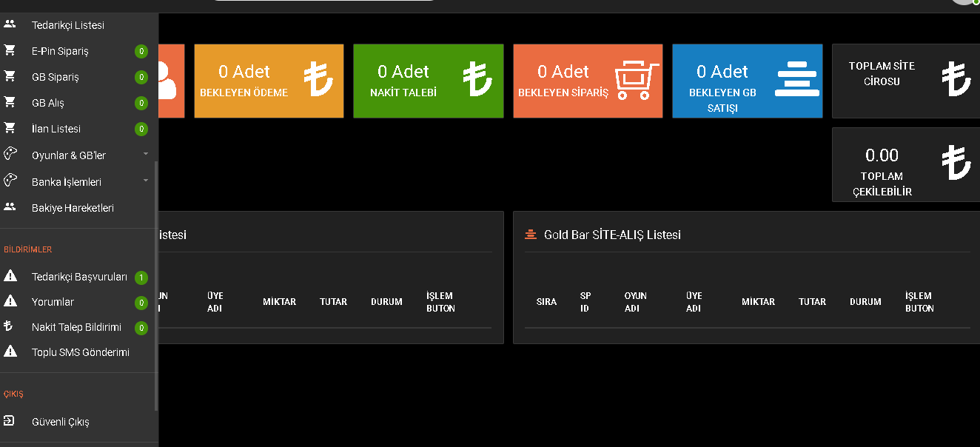Click the people icon beside Bakiye Hareketleri
The image size is (980, 447).
click(x=10, y=207)
